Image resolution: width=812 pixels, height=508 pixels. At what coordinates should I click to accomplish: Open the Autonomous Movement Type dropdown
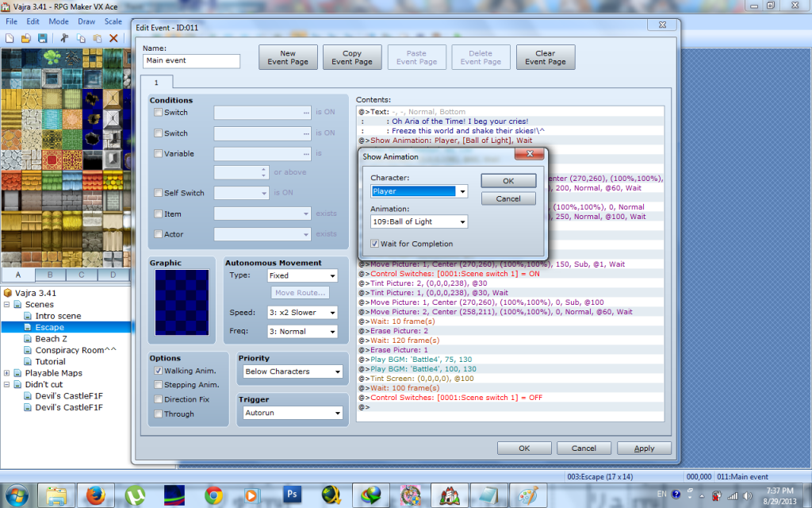coord(302,275)
